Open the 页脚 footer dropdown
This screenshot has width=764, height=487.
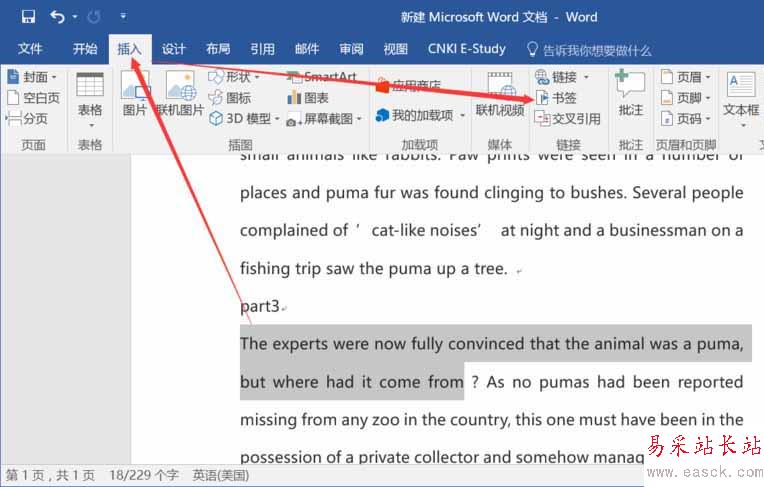(685, 98)
